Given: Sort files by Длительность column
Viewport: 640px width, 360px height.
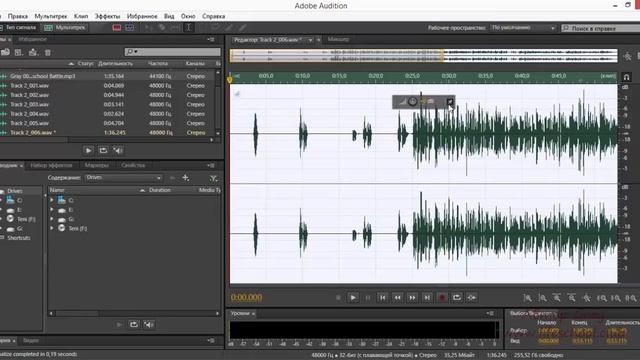Looking at the screenshot, I should point(116,64).
